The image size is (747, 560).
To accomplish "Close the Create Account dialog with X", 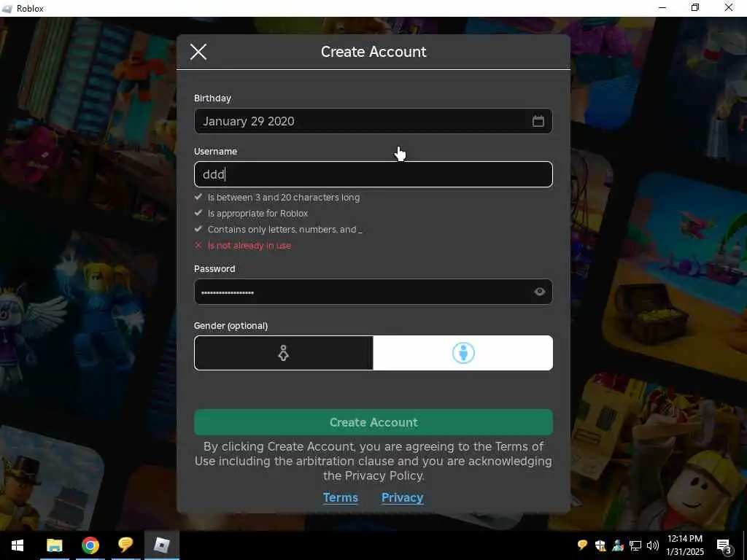I will point(198,52).
